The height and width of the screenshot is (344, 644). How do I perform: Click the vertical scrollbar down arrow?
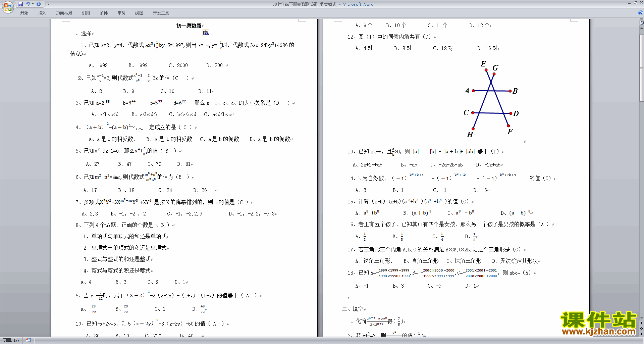pos(642,318)
